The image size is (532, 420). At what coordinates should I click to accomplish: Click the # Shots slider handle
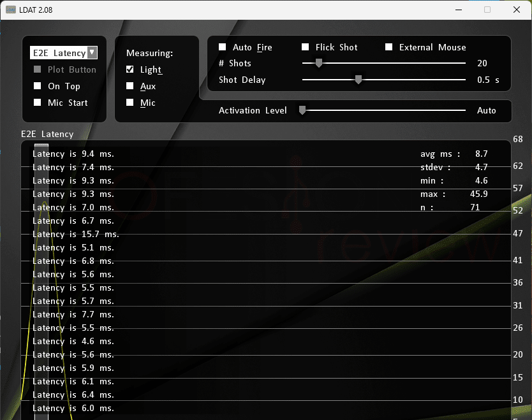click(x=318, y=63)
